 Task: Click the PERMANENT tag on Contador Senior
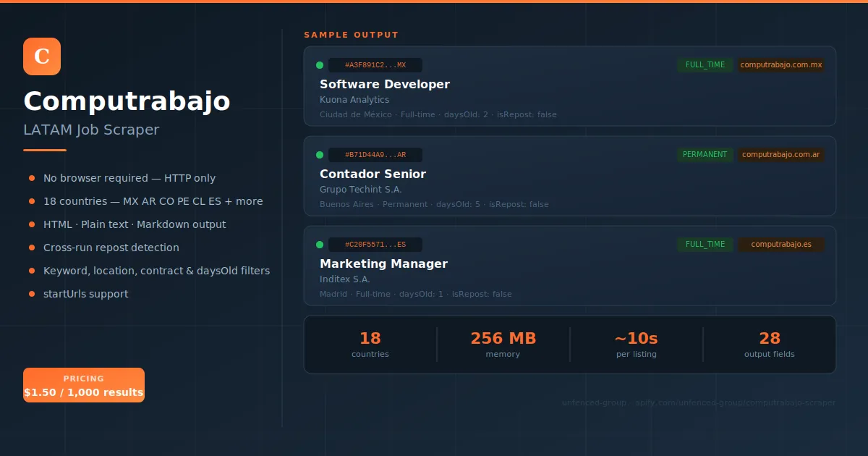(705, 155)
